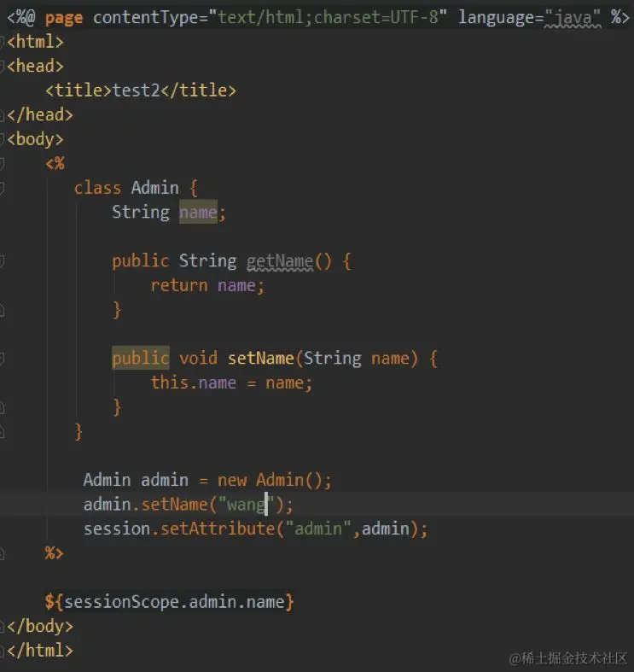Click the opening <body> tag

[x=36, y=140]
